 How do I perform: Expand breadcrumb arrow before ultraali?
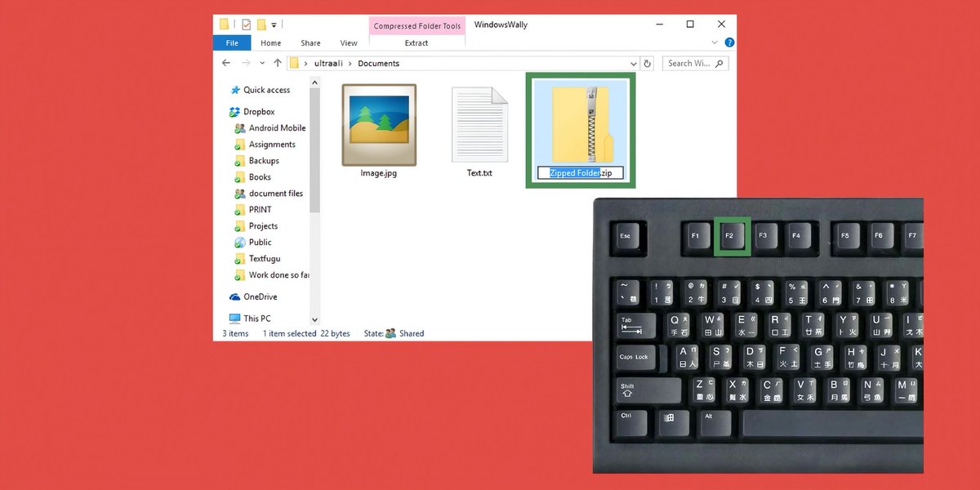(x=306, y=63)
